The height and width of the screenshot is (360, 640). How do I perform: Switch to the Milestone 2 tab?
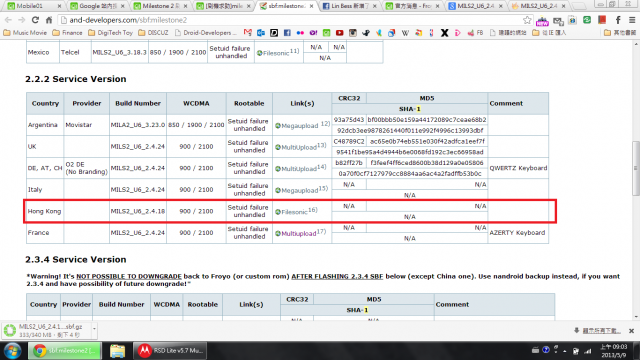pyautogui.click(x=160, y=6)
